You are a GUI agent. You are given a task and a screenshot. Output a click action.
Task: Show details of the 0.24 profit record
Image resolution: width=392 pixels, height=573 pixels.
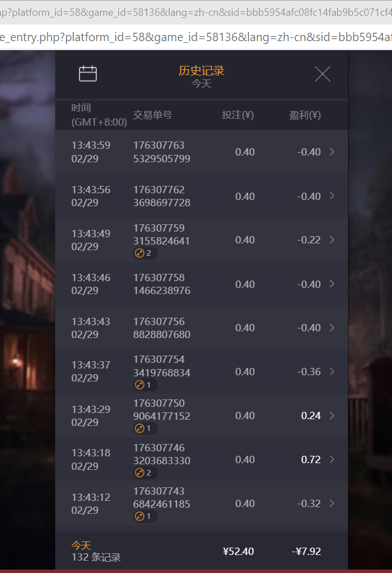click(332, 416)
